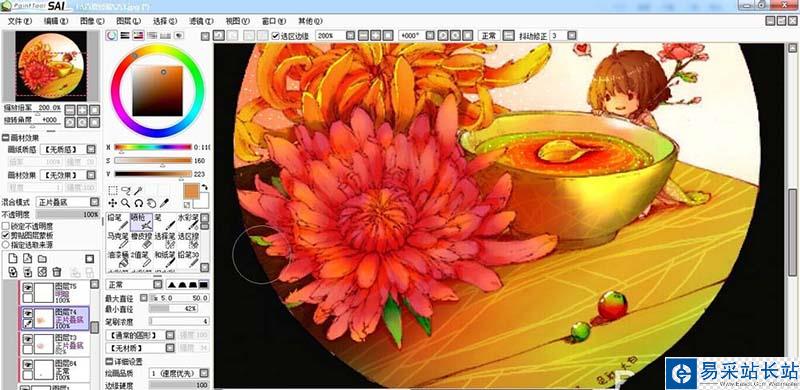The height and width of the screenshot is (390, 800).
Task: Select the 2值笔 binary pen tool
Action: [141, 259]
